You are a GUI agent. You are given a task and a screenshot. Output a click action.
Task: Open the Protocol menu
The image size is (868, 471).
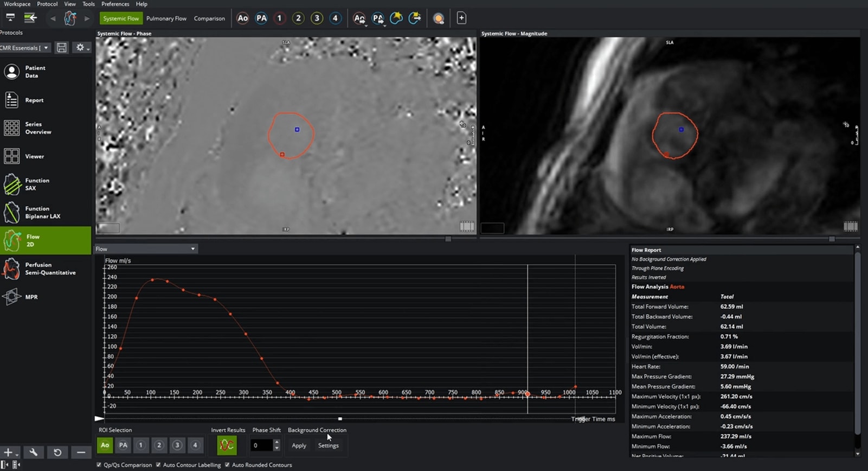tap(47, 4)
